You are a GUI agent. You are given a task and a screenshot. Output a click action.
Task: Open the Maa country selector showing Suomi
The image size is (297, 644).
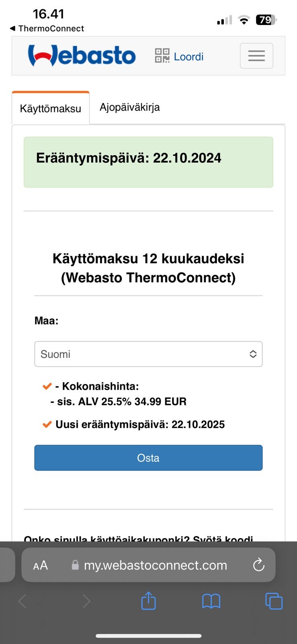(148, 354)
